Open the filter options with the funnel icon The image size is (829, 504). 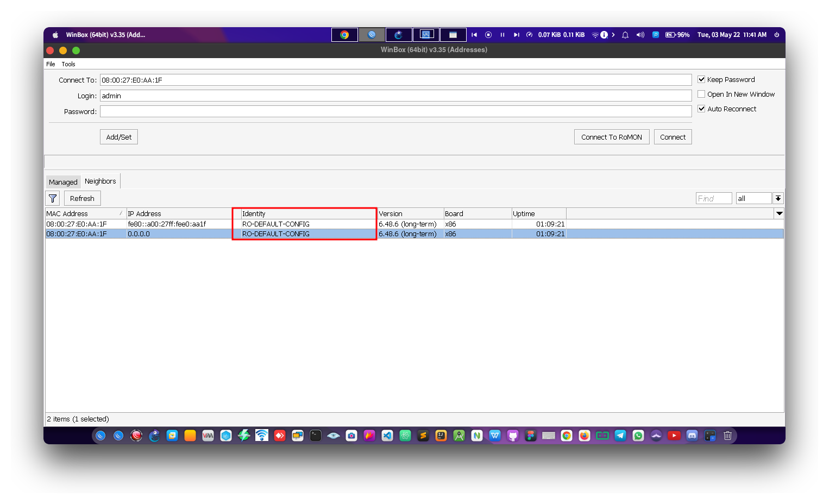52,198
